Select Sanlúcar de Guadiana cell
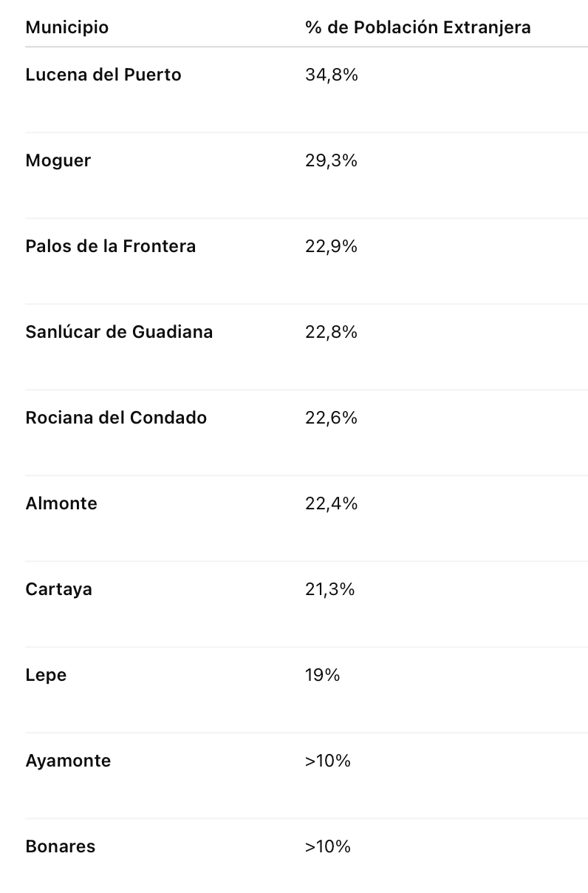 pos(119,332)
